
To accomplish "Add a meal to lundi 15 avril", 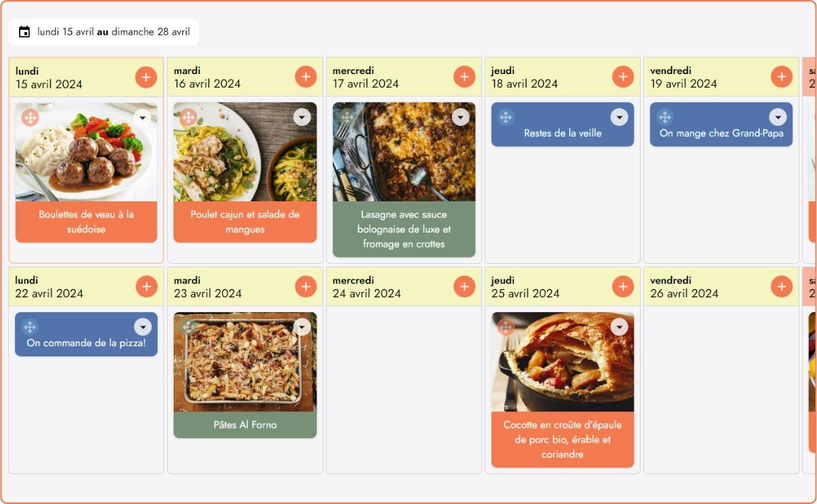I will point(146,77).
